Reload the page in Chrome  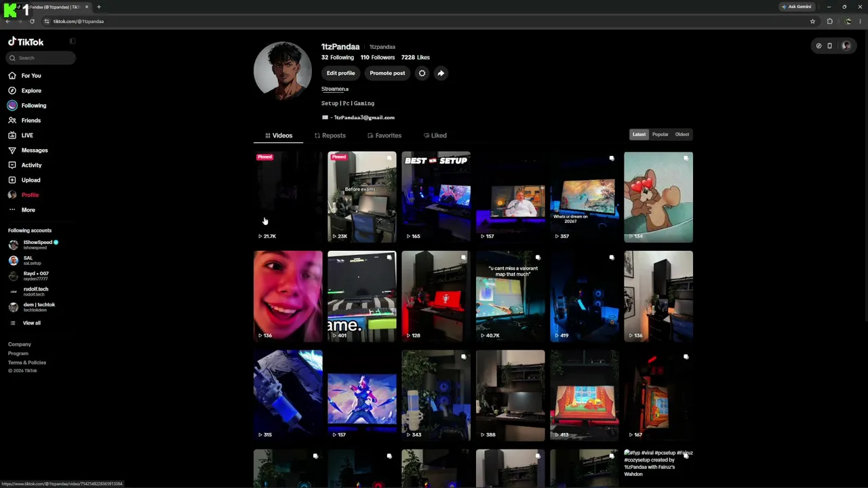(x=32, y=21)
